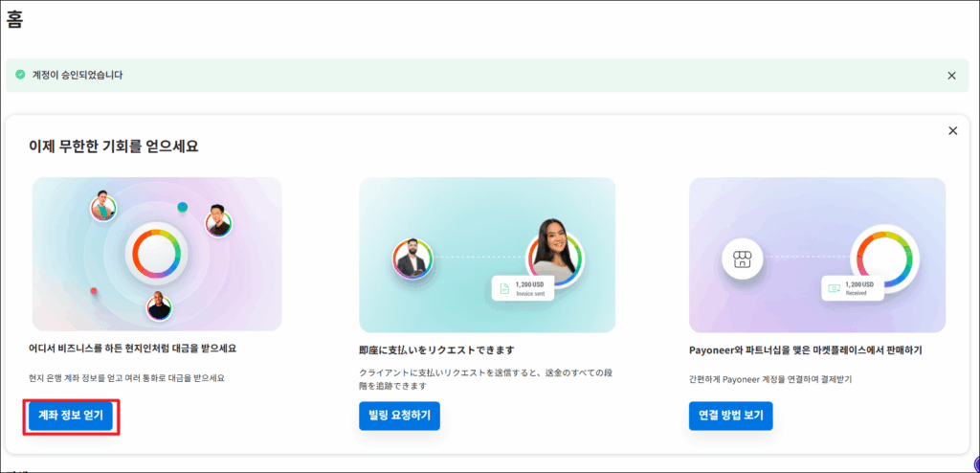The height and width of the screenshot is (473, 980).
Task: Click the クライアントに支払いリクエスト description text
Action: [x=485, y=380]
